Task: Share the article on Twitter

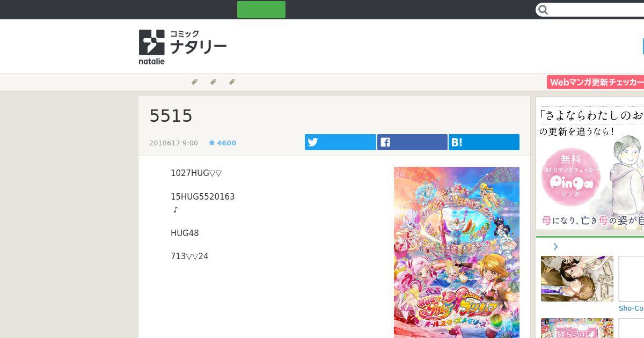Action: pyautogui.click(x=340, y=142)
